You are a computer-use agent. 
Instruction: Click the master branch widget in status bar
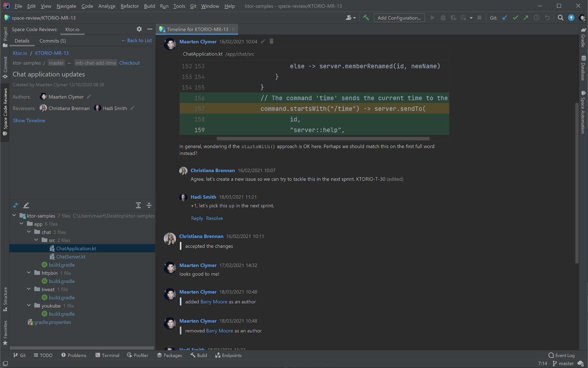(x=563, y=364)
